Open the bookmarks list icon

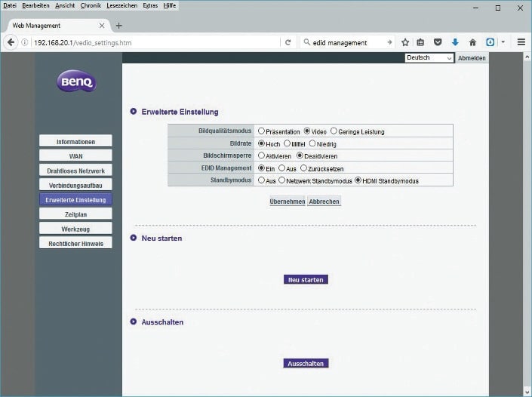(x=422, y=42)
